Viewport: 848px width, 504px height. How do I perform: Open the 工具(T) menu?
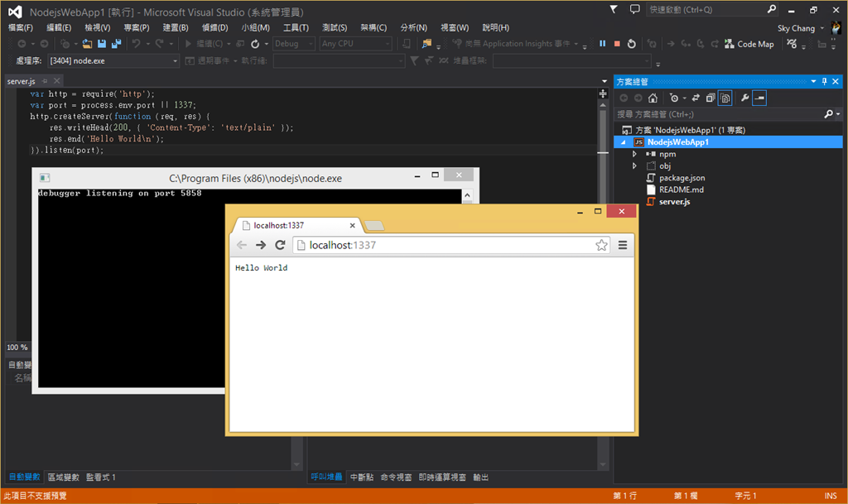[x=296, y=27]
